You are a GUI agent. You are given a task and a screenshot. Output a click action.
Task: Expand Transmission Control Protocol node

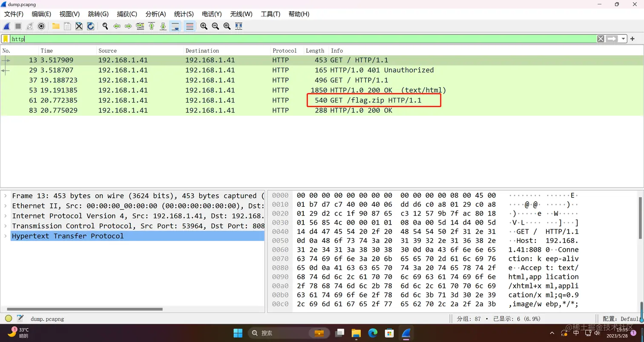[5, 226]
